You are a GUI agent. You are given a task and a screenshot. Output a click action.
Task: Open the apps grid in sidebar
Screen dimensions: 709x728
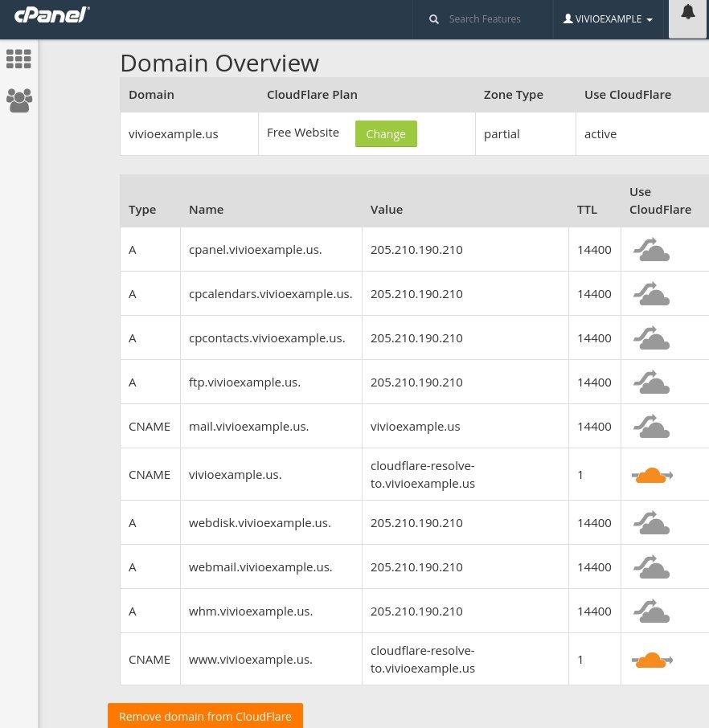click(x=18, y=59)
